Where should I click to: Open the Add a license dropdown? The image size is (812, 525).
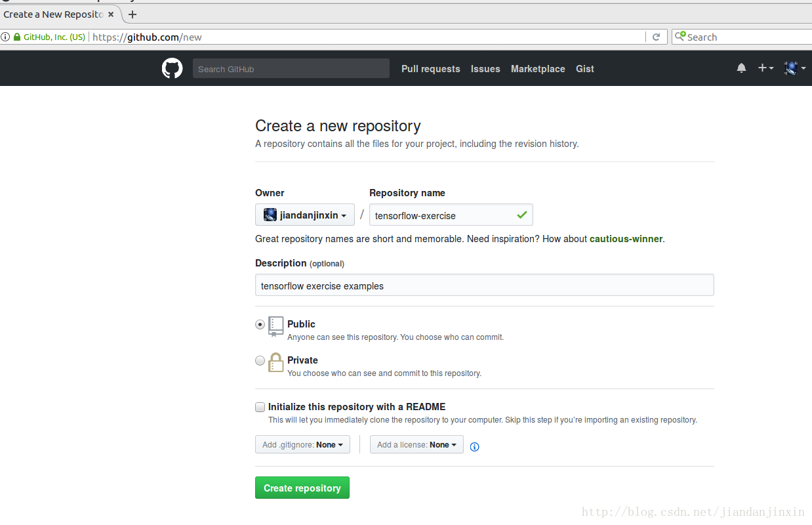(x=416, y=444)
